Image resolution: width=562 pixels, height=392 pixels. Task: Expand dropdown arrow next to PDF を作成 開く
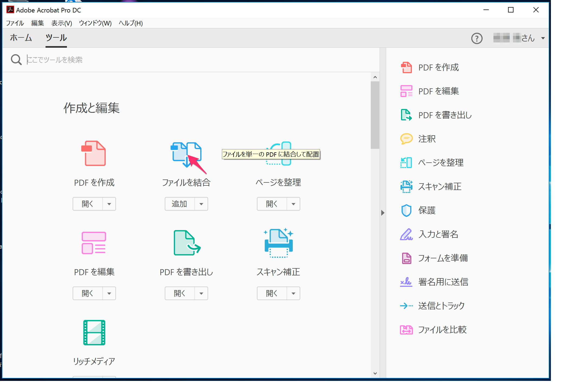click(109, 204)
